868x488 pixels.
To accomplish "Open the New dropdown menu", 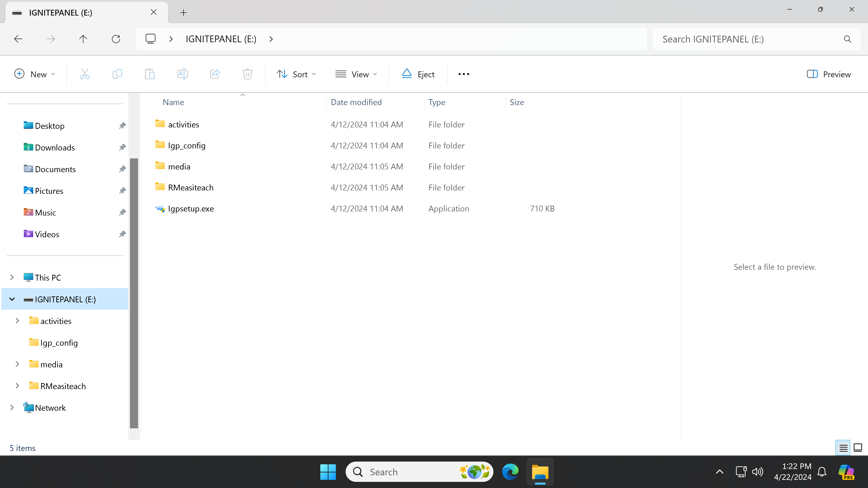I will 34,74.
